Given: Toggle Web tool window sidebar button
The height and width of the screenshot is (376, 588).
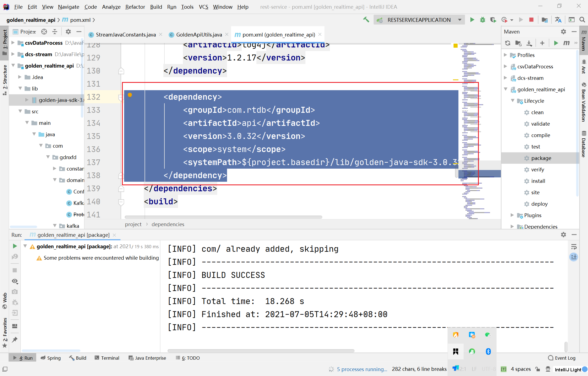Looking at the screenshot, I should pyautogui.click(x=5, y=301).
